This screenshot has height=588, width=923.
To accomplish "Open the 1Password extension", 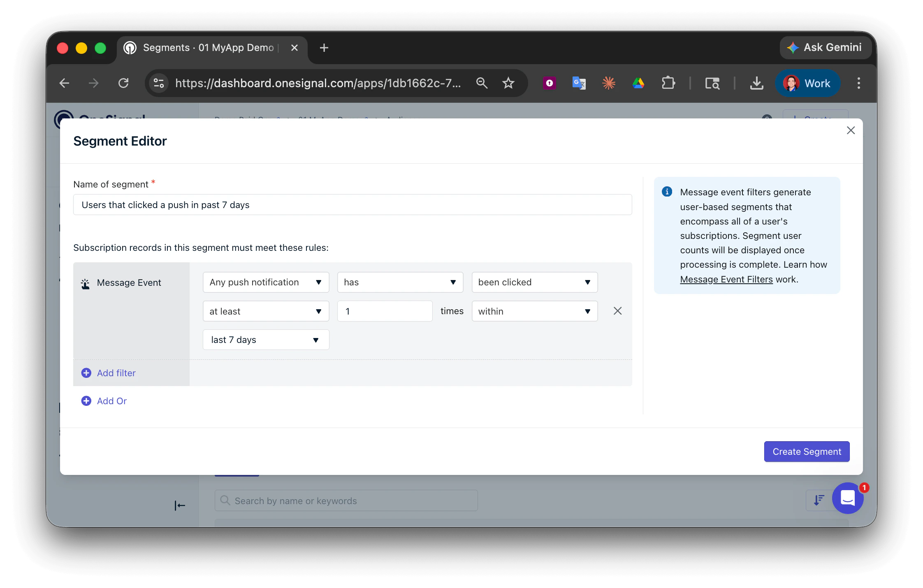I will [x=550, y=83].
